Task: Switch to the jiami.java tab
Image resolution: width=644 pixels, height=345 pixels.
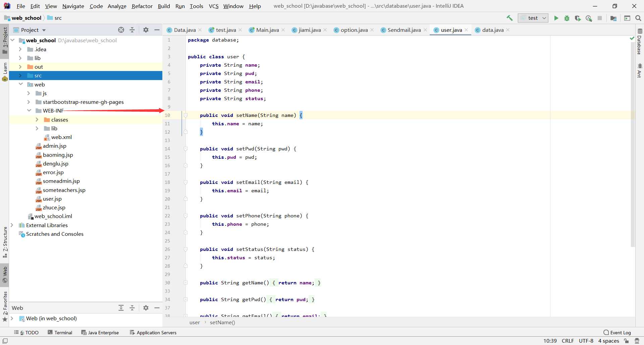Action: pos(309,30)
